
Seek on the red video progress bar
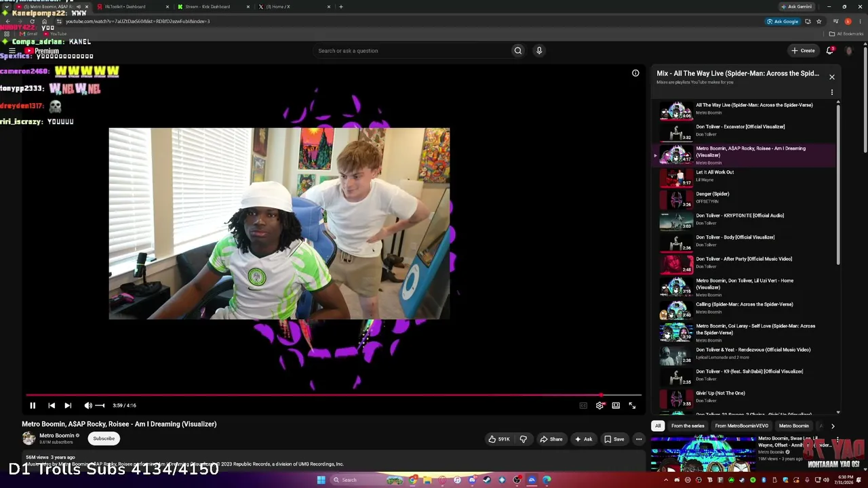[334, 394]
